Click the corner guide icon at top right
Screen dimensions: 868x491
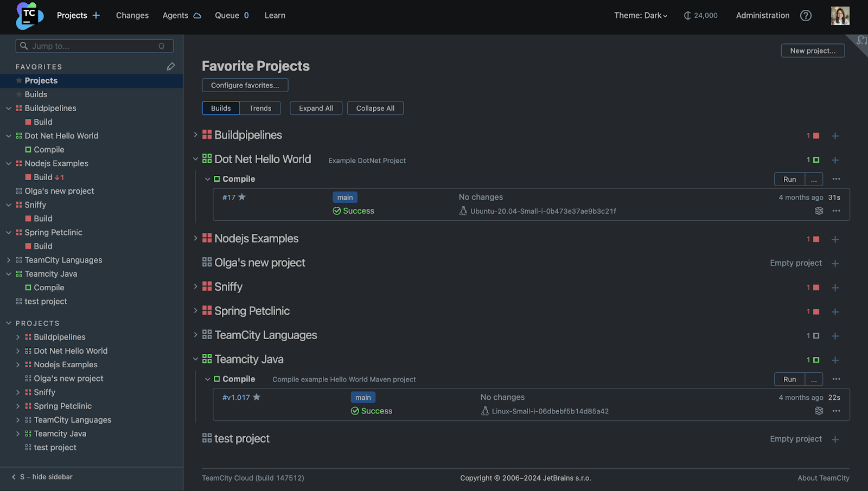point(861,40)
